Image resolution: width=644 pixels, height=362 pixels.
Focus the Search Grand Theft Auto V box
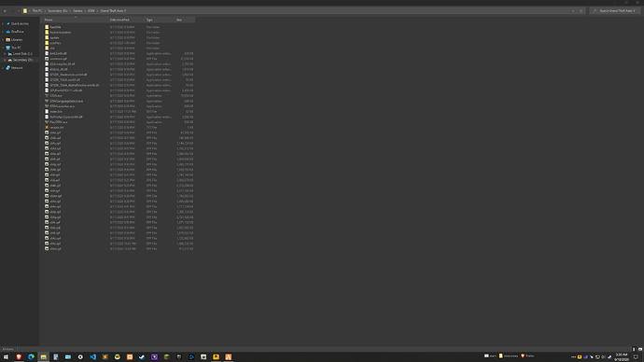click(614, 11)
